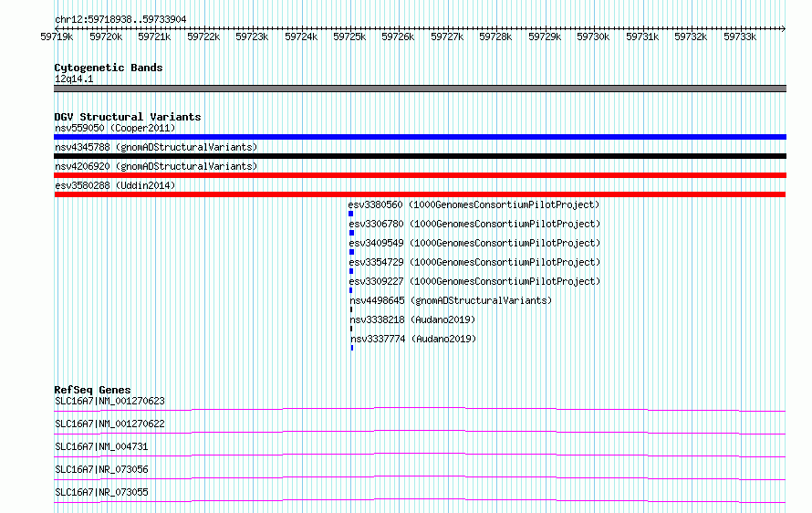Click the 59728k ruler tick label
This screenshot has height=513, width=812.
point(495,37)
